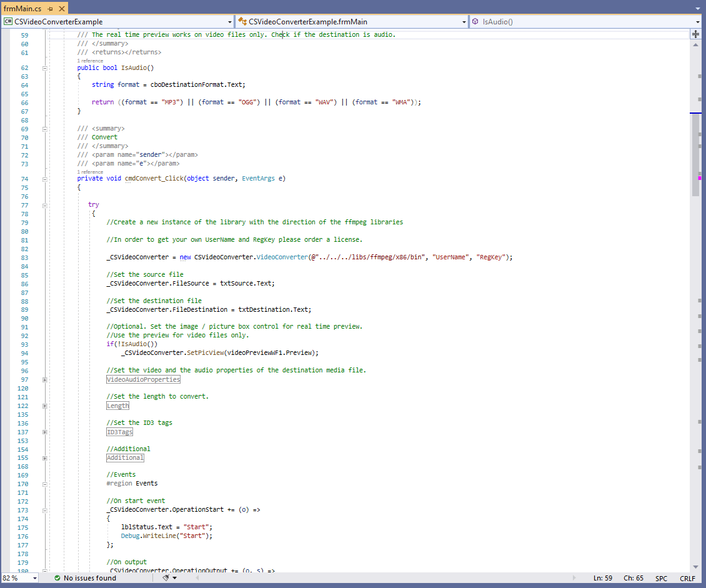The width and height of the screenshot is (706, 588).
Task: Collapse the IsAudio method on line 62
Action: click(x=44, y=69)
